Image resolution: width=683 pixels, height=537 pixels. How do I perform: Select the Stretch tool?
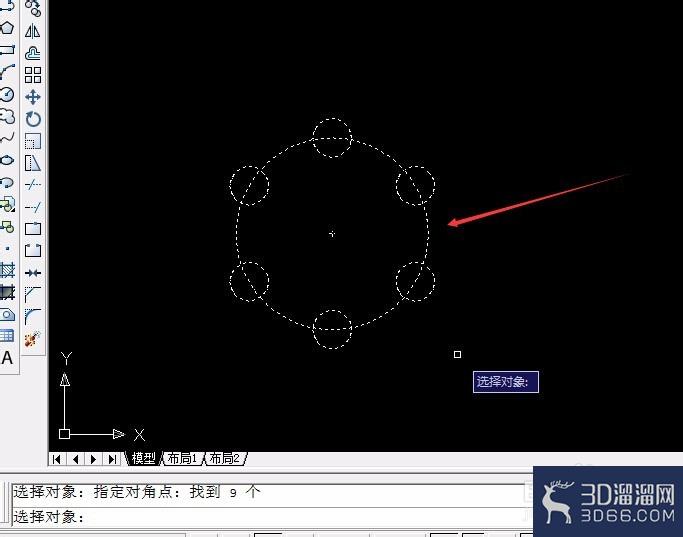(x=33, y=163)
